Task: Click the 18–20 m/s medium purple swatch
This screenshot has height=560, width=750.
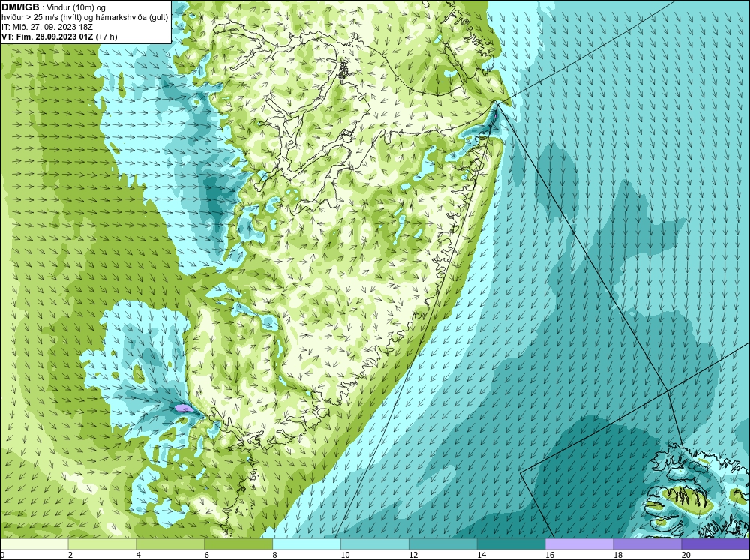Action: 647,544
